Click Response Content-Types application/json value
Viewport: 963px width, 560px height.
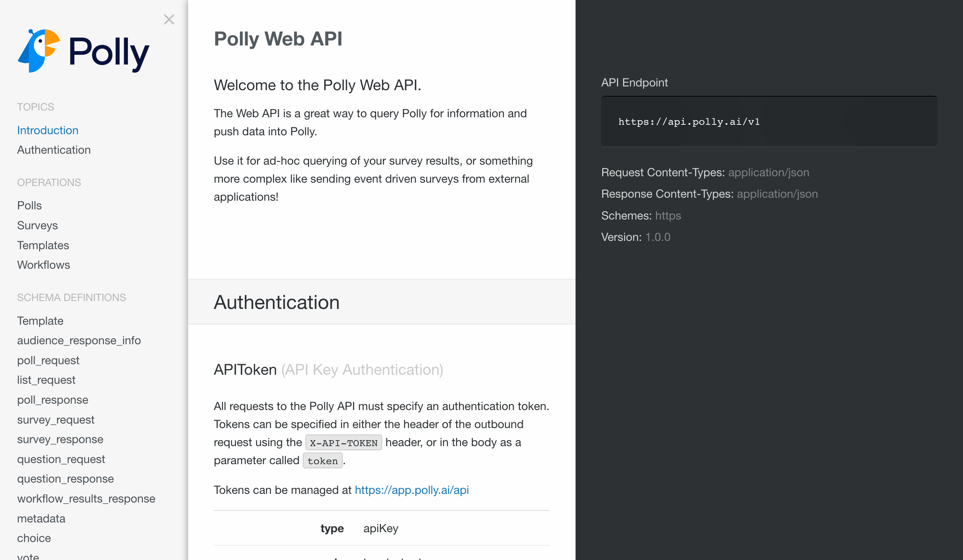click(x=777, y=194)
